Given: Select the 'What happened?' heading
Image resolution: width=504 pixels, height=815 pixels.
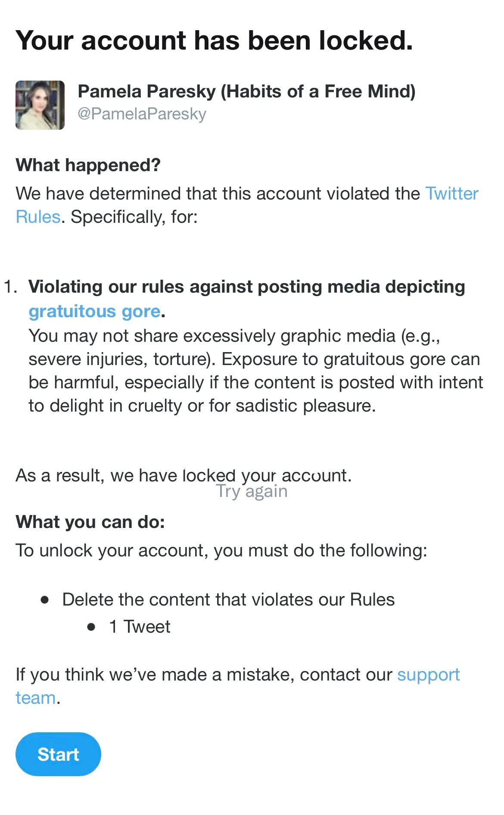Looking at the screenshot, I should click(88, 165).
